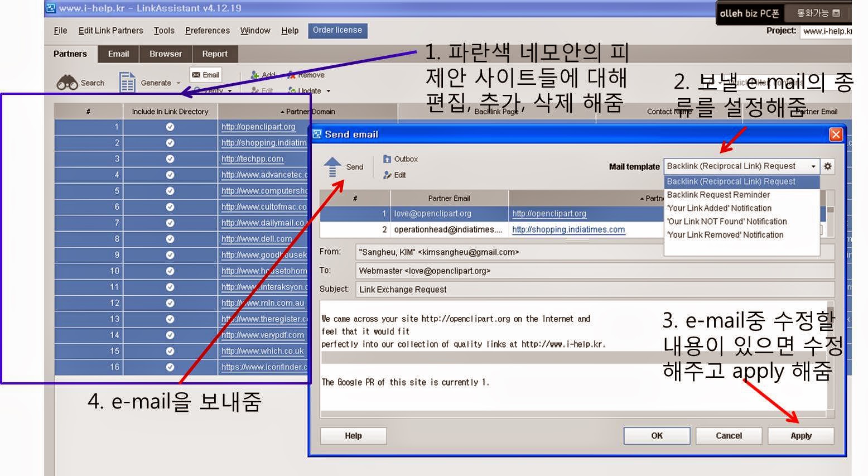Open the File menu
This screenshot has height=476, width=868.
[60, 31]
